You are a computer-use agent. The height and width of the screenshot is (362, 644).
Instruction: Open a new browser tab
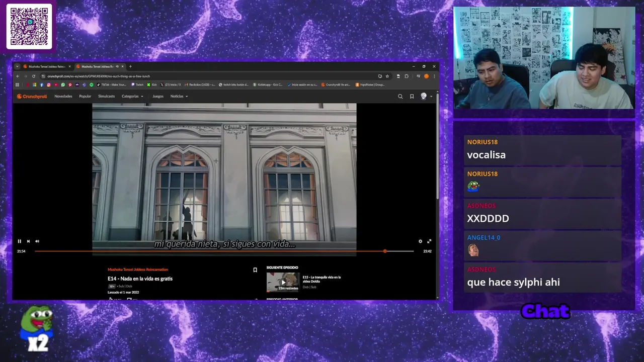click(x=130, y=66)
